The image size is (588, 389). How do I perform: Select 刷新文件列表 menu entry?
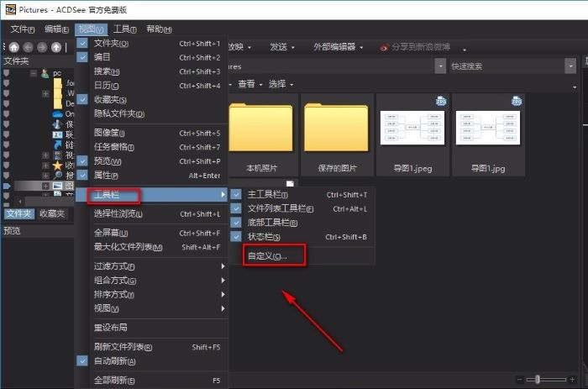[152, 347]
